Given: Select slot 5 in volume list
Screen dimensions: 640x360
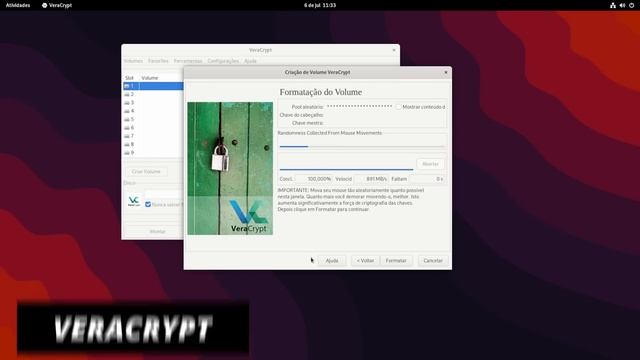Looking at the screenshot, I should point(153,120).
